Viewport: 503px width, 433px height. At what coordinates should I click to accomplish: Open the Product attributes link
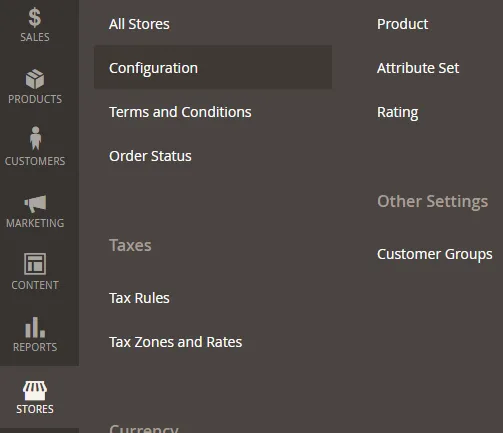[x=403, y=24]
